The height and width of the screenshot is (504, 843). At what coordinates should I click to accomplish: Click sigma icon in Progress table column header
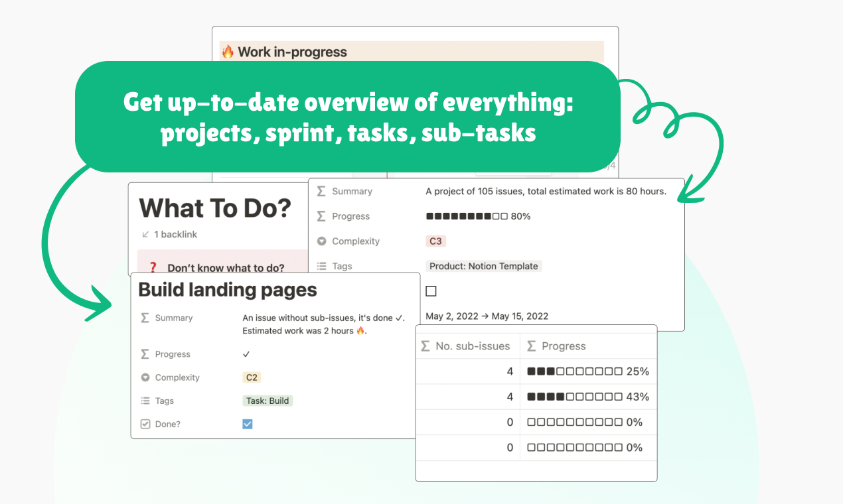click(x=532, y=346)
